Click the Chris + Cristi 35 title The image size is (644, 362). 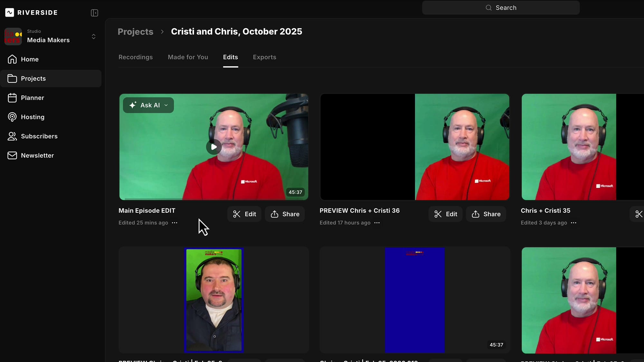pyautogui.click(x=545, y=211)
